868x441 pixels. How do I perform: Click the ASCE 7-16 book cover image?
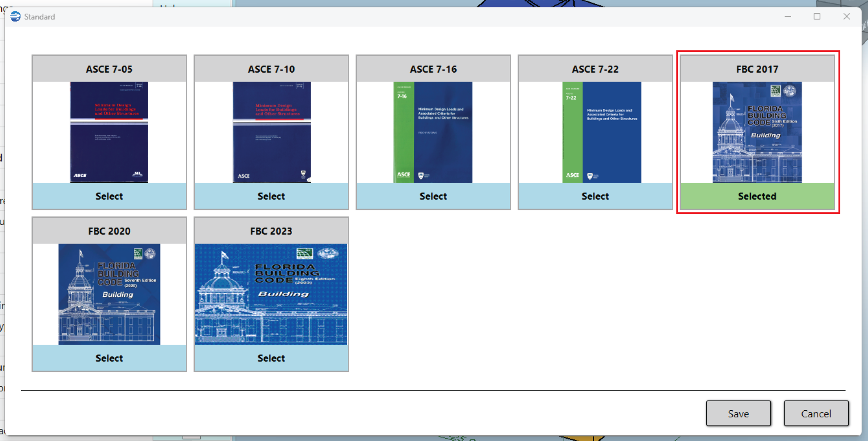[x=433, y=132]
